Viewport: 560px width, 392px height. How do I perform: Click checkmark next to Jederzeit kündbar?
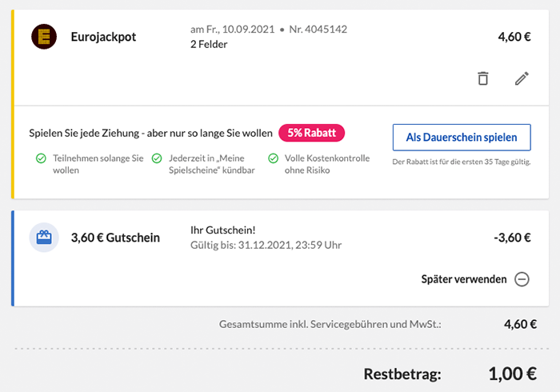[157, 158]
